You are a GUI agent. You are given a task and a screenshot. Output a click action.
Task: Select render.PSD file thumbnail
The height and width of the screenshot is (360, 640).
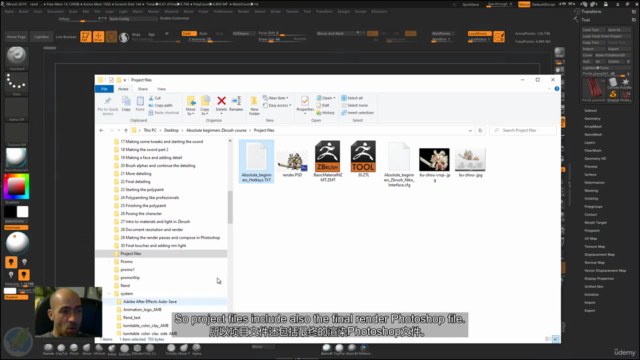tap(292, 163)
